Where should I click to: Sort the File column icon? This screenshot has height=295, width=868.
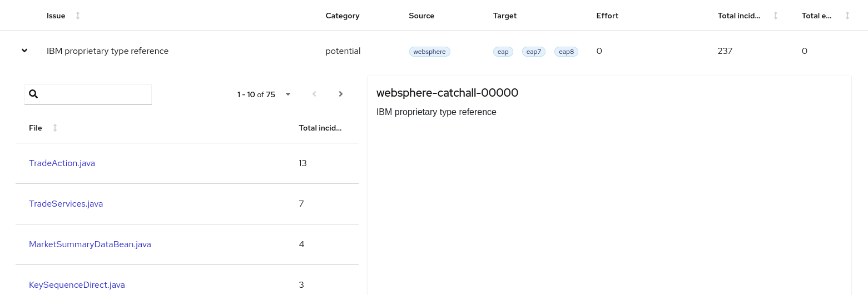(x=55, y=128)
